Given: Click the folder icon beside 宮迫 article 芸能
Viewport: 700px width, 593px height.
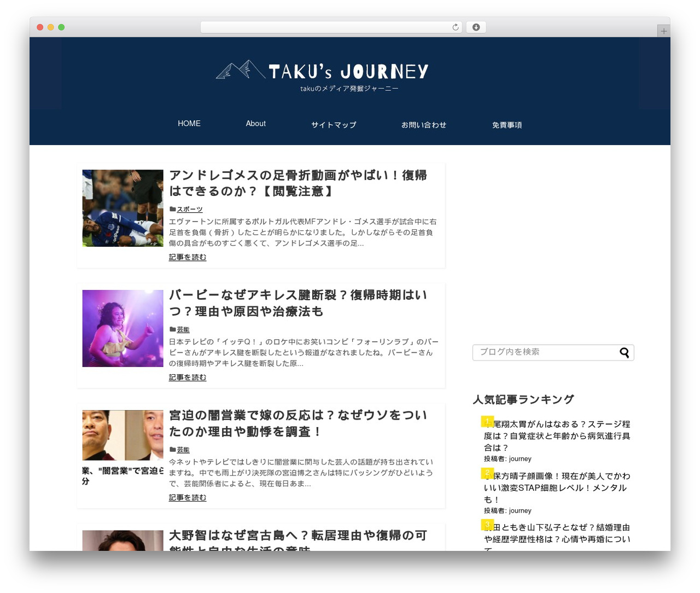Looking at the screenshot, I should click(172, 450).
